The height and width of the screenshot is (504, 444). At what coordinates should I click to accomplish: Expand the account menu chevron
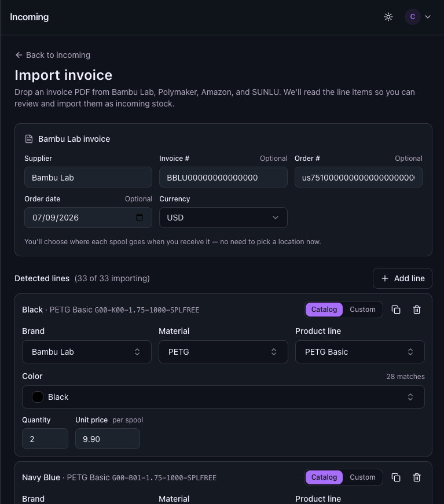pos(428,17)
